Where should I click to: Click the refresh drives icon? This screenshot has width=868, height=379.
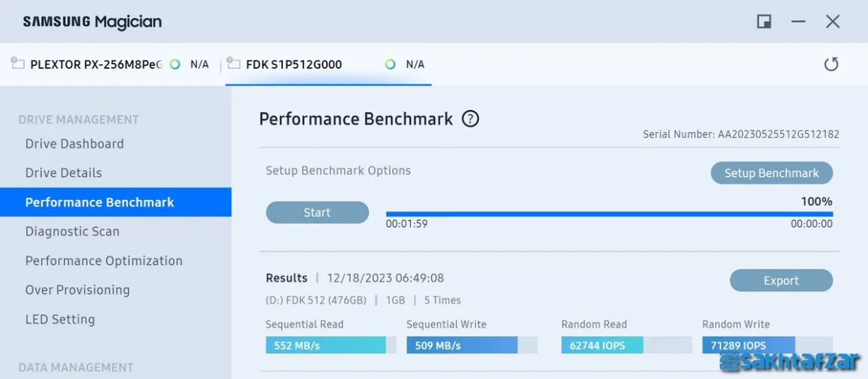(831, 64)
